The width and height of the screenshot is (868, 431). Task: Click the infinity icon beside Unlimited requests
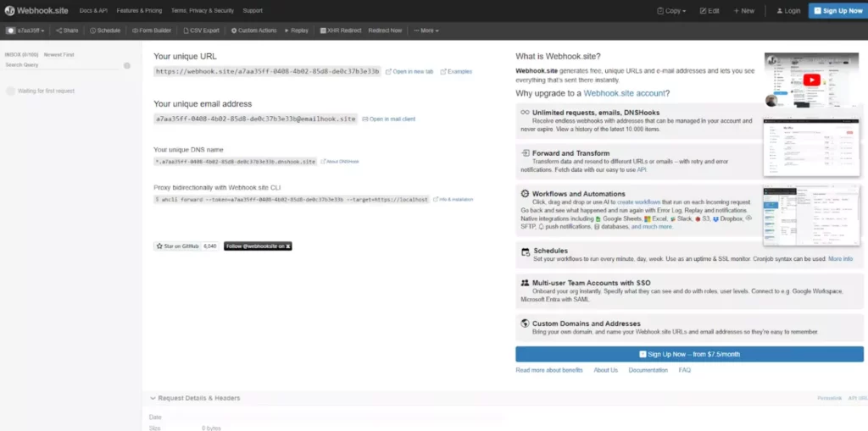point(525,113)
